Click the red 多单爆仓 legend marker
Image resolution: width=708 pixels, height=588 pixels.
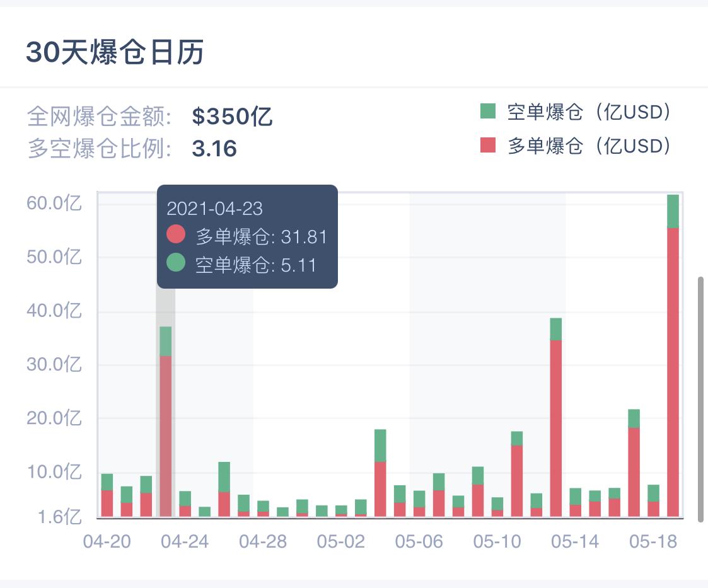[x=487, y=145]
